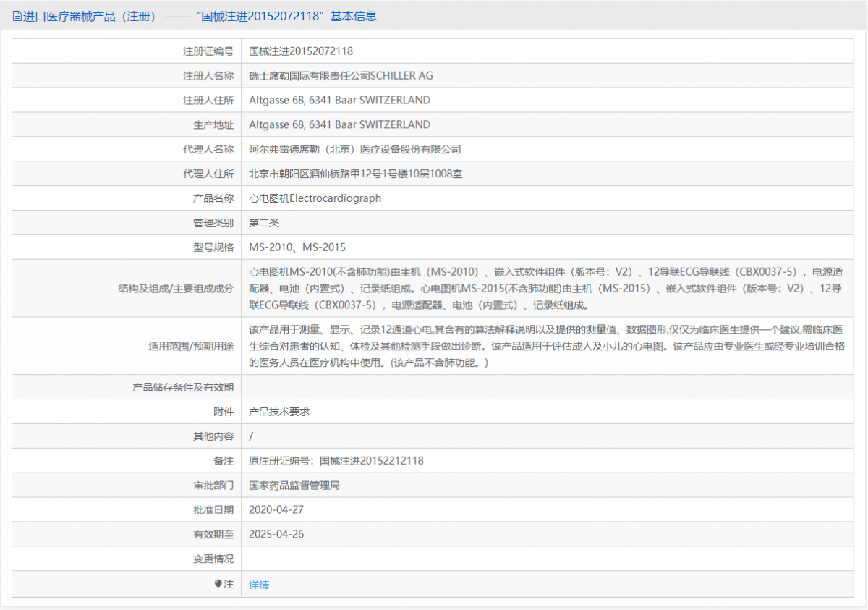Select product name 心电图机Electrocardiograph

point(315,198)
